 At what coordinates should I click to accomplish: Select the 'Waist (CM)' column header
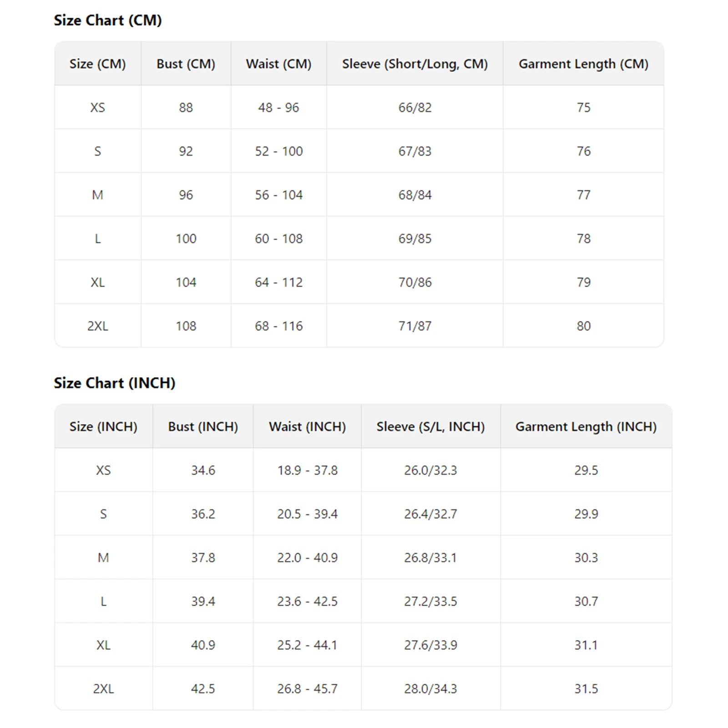[x=278, y=64]
